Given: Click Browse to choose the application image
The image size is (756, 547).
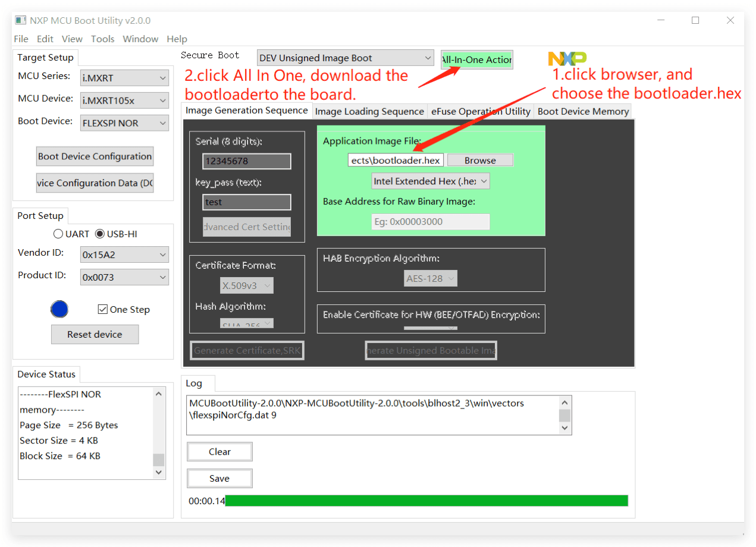Looking at the screenshot, I should click(480, 161).
